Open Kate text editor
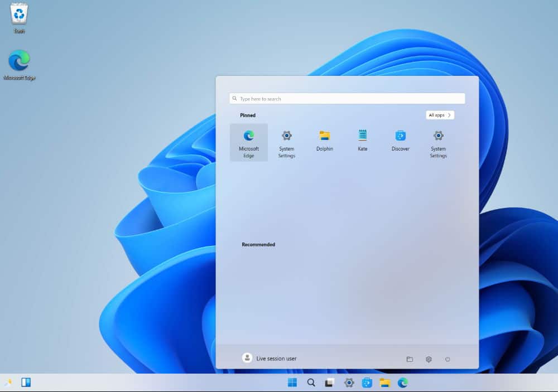558x392 pixels. tap(362, 143)
